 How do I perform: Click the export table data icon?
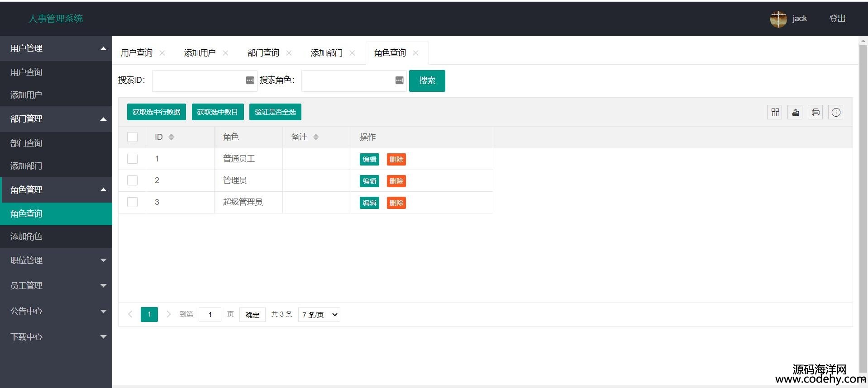(795, 112)
